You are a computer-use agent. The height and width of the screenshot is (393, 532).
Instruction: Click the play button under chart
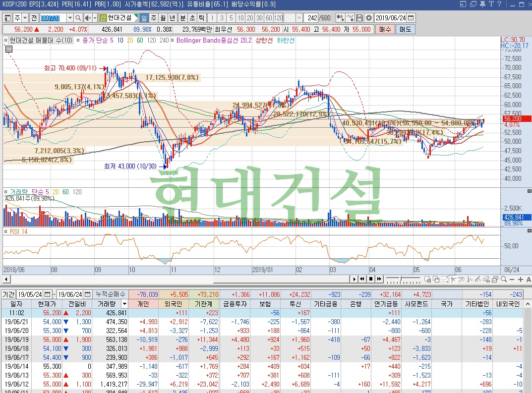click(x=354, y=279)
